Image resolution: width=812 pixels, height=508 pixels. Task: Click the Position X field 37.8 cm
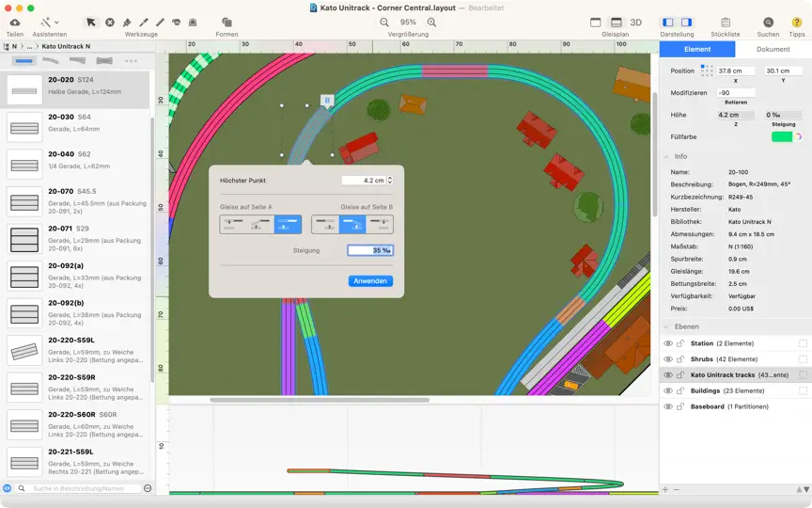(x=735, y=71)
